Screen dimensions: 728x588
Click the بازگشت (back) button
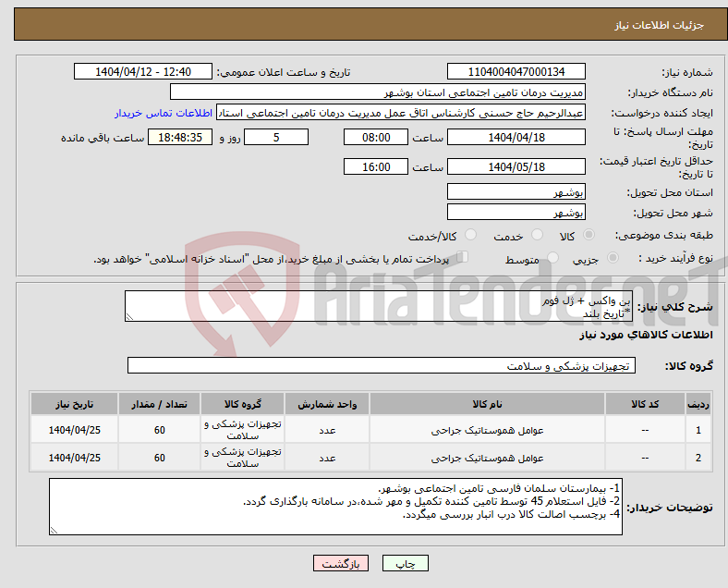(341, 563)
